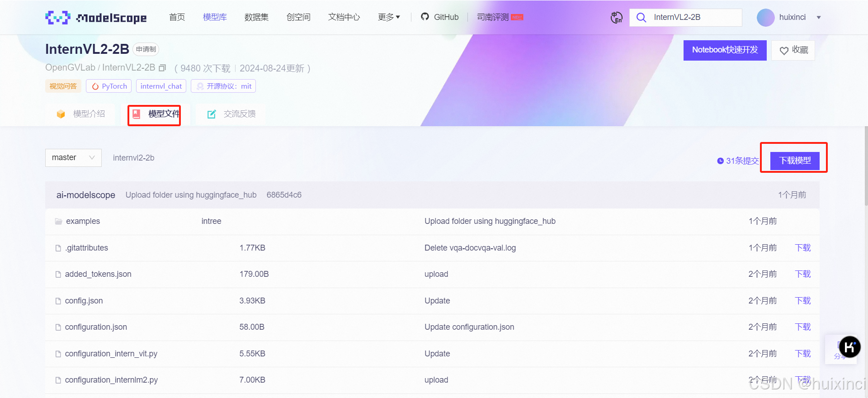Open the 文档中心 docs menu
This screenshot has height=398, width=868.
(344, 17)
